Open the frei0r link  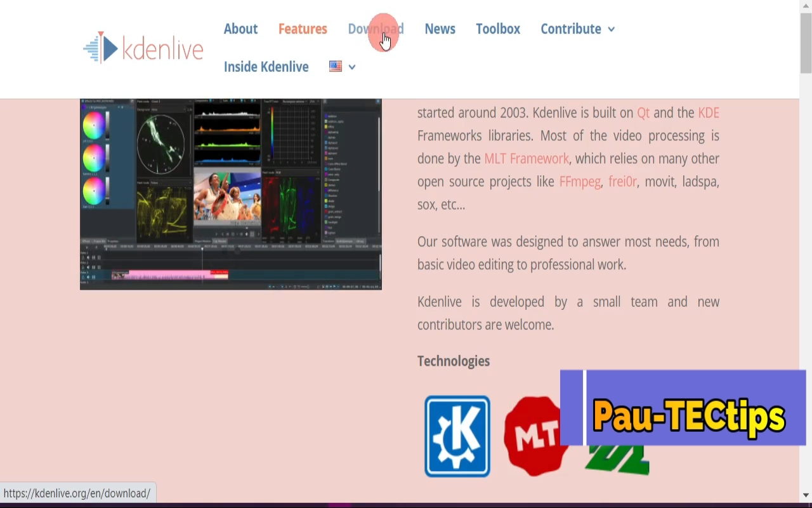tap(622, 181)
